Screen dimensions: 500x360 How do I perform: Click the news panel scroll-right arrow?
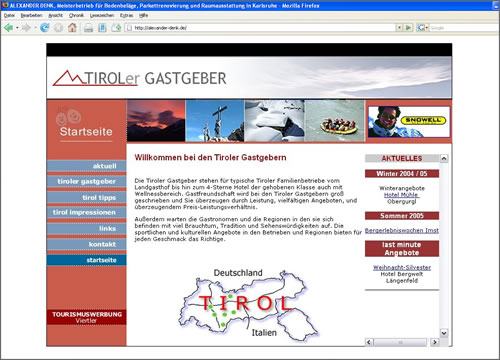435,342
